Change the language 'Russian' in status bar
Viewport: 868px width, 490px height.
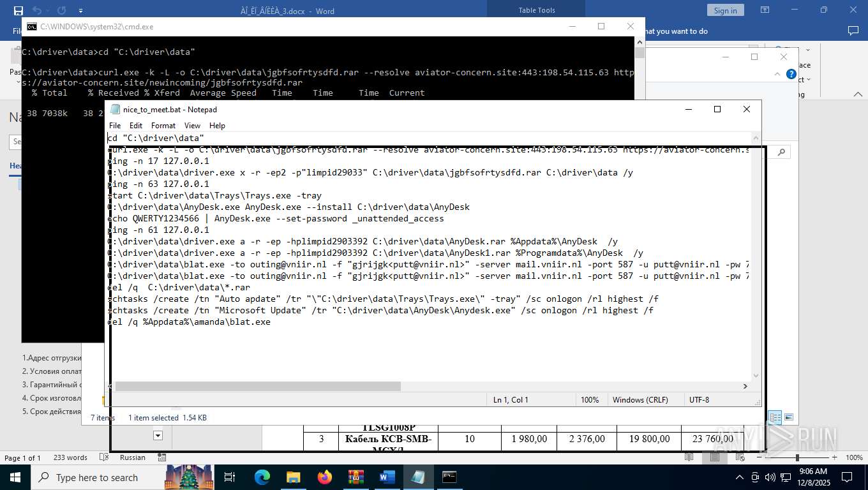click(x=133, y=458)
